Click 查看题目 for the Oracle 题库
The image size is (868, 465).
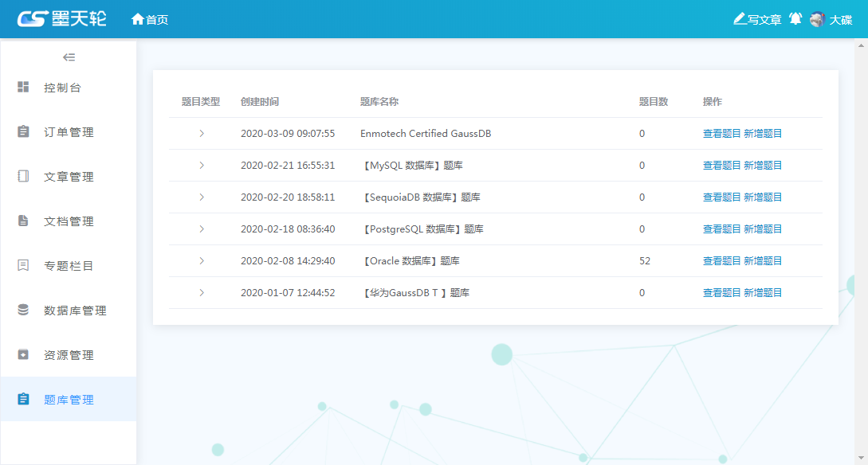(x=721, y=261)
